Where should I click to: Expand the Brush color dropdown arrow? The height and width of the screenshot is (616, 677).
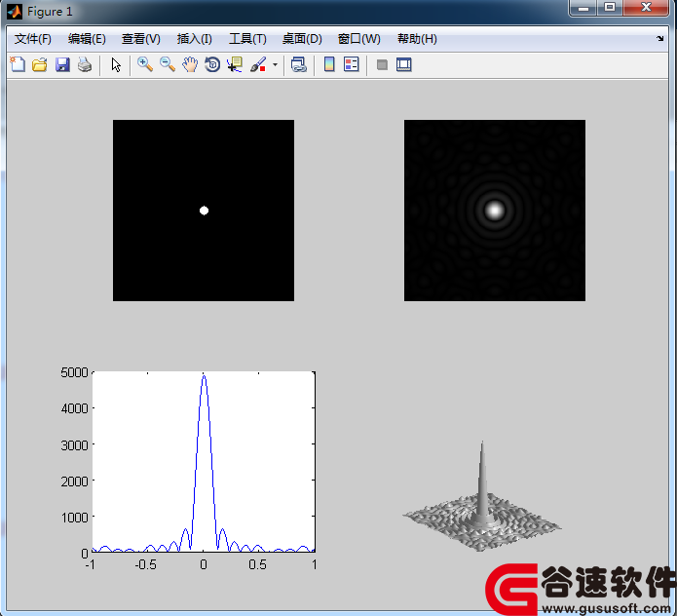pos(275,65)
